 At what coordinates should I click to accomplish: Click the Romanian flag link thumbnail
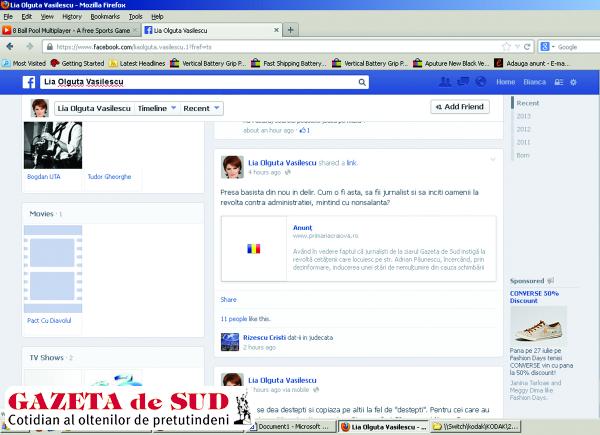tap(254, 249)
